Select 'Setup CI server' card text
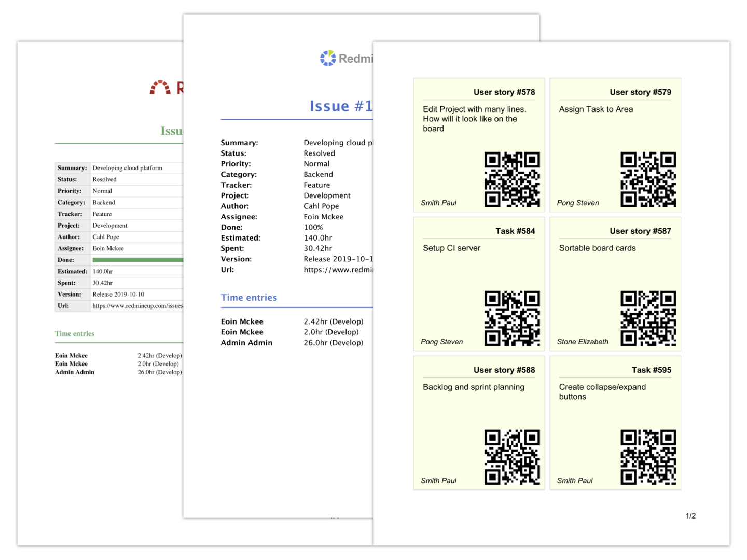747x560 pixels. click(x=451, y=248)
